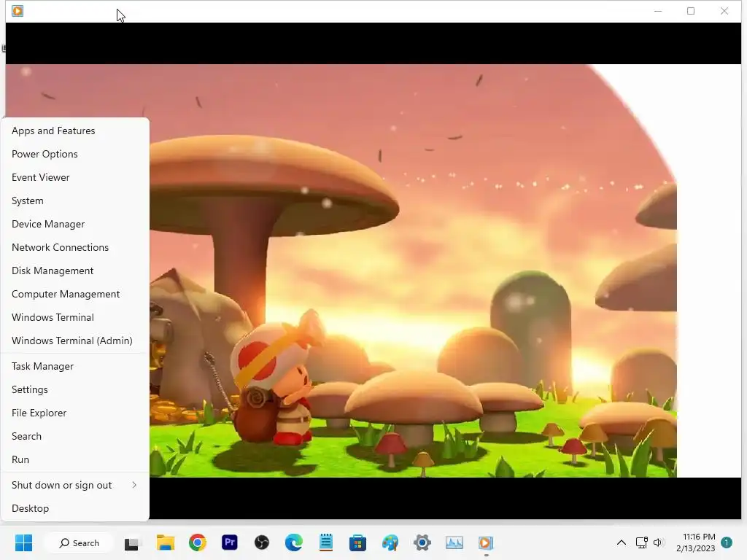Open Event Viewer

(x=75, y=177)
